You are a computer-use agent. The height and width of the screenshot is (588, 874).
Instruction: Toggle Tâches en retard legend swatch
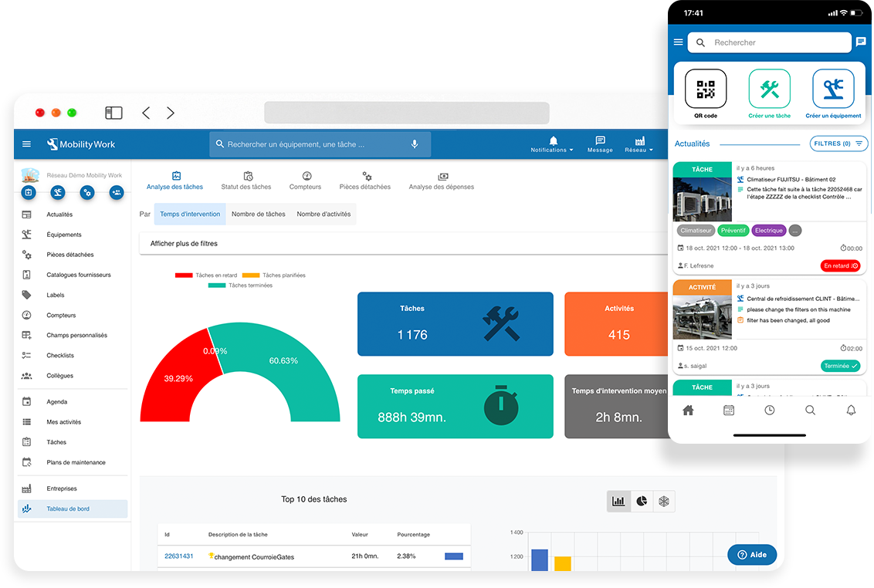(x=184, y=275)
